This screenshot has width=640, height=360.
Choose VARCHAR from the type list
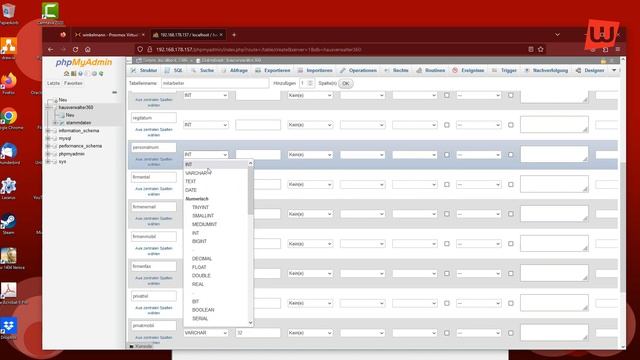216,173
